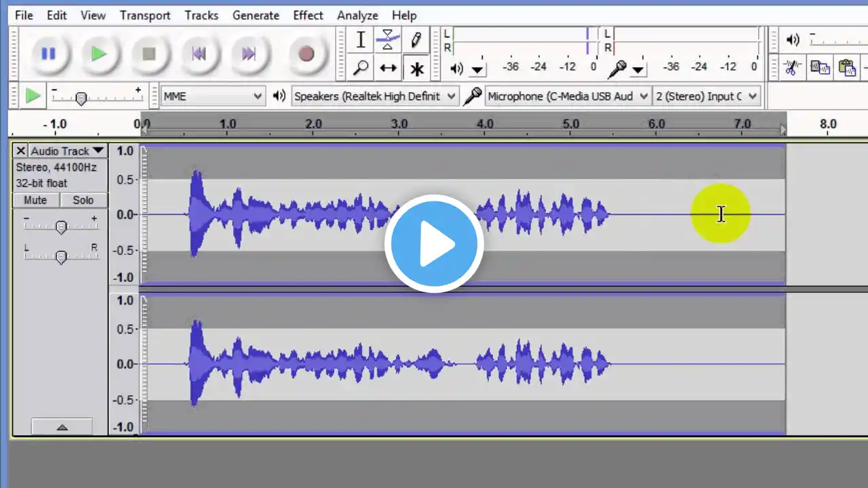Viewport: 868px width, 488px height.
Task: Open the File menu
Action: click(24, 15)
